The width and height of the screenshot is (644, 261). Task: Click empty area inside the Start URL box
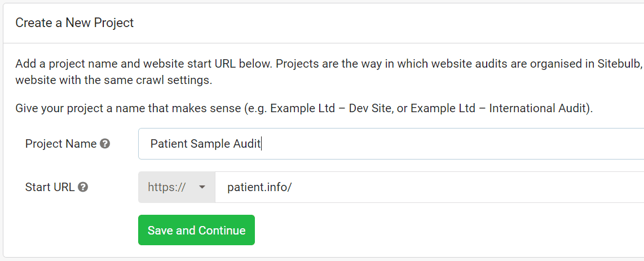(468, 187)
